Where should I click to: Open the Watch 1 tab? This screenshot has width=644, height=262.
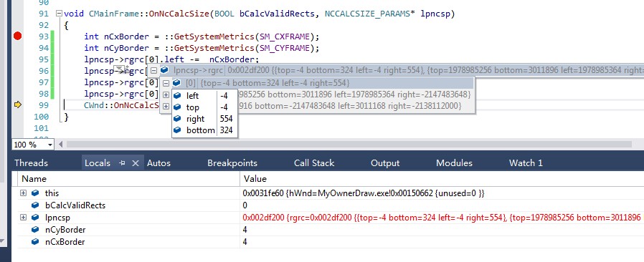pyautogui.click(x=526, y=162)
